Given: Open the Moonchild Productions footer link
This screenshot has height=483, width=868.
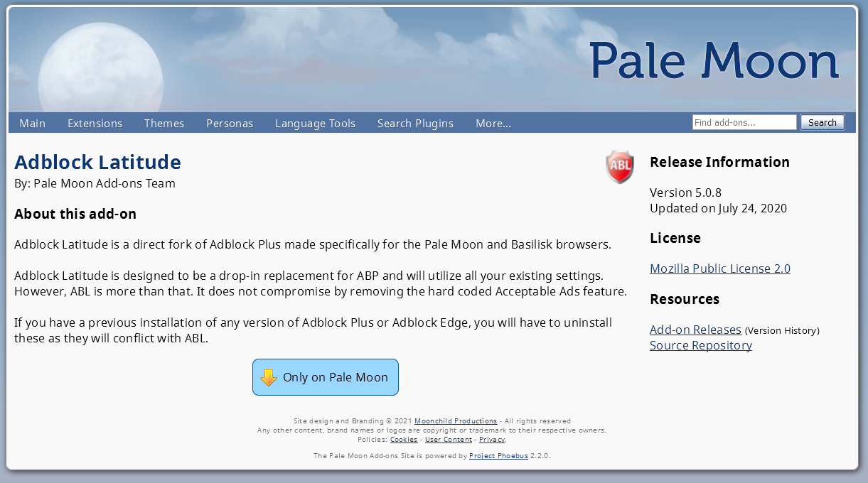Looking at the screenshot, I should coord(456,421).
